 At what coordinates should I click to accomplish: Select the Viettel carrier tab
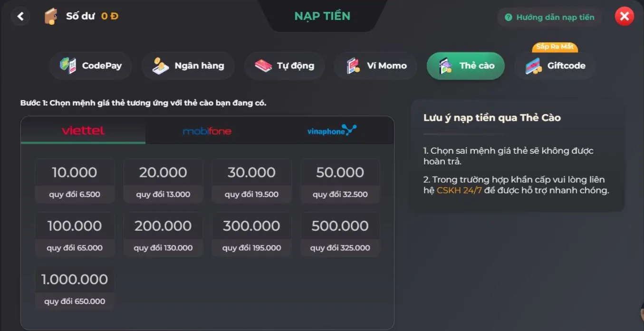[x=83, y=130]
